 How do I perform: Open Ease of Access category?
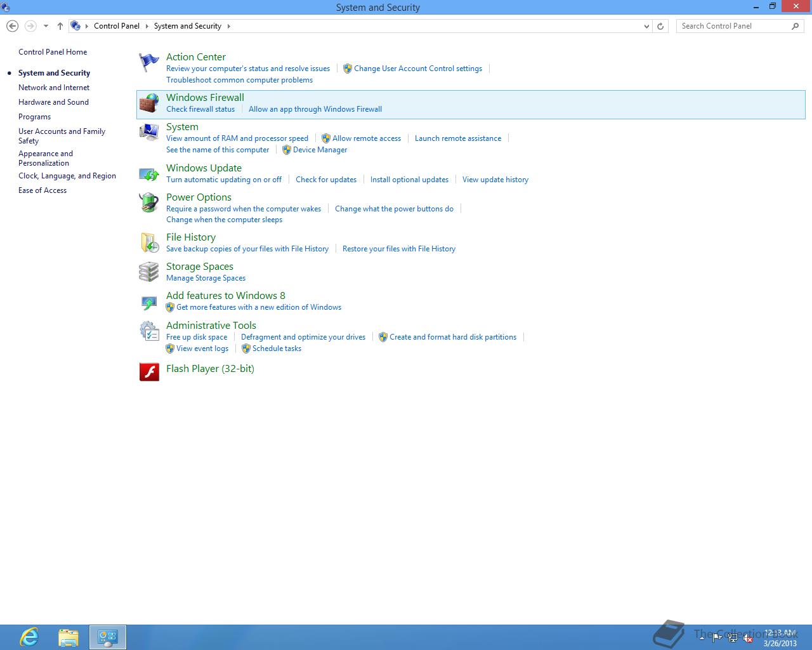tap(43, 190)
